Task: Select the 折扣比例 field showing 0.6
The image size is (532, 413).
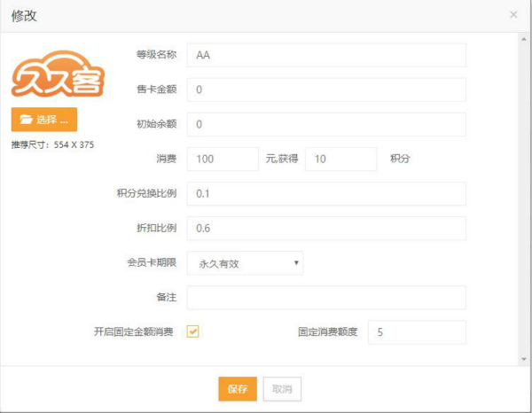Action: pyautogui.click(x=326, y=228)
